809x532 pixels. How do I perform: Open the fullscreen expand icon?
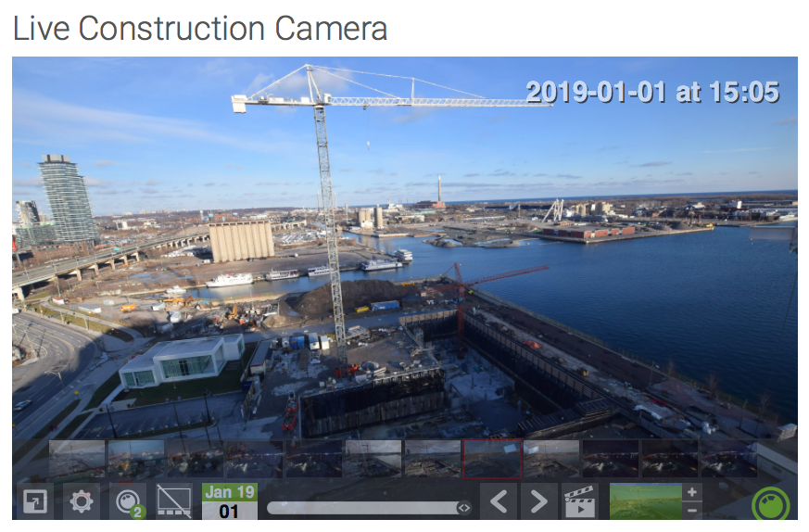tap(35, 501)
